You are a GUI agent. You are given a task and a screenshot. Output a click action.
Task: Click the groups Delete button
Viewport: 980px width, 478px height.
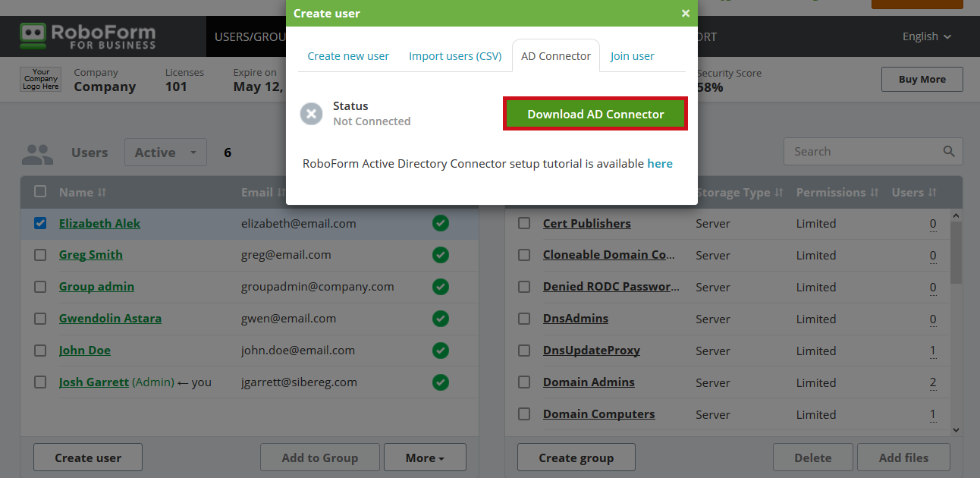812,458
